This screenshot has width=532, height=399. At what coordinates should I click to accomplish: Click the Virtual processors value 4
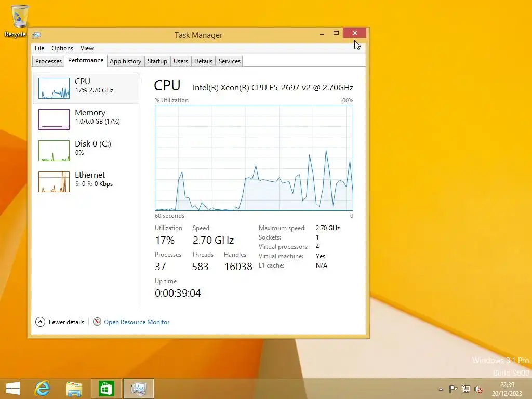(x=317, y=247)
